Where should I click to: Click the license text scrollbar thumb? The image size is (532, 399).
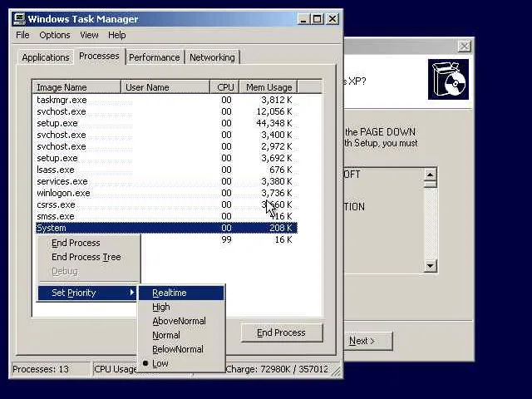(x=430, y=185)
